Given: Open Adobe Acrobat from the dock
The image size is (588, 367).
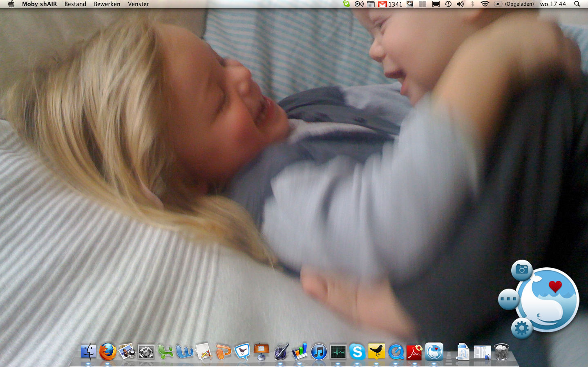Looking at the screenshot, I should (x=414, y=351).
